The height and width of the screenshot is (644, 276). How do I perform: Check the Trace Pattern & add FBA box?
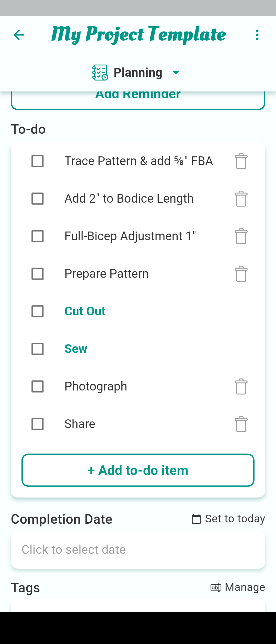pyautogui.click(x=38, y=161)
